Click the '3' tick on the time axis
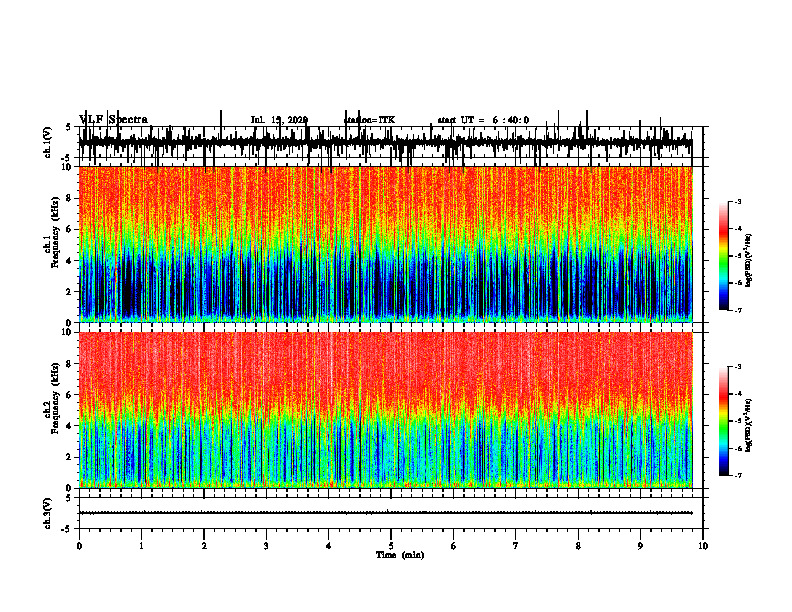The image size is (792, 612). point(266,546)
